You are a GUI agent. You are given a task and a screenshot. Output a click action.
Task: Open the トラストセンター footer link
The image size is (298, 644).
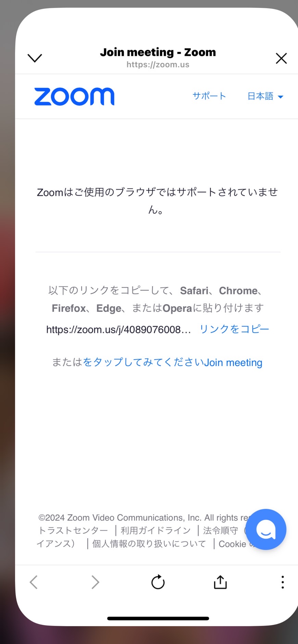[x=73, y=530]
